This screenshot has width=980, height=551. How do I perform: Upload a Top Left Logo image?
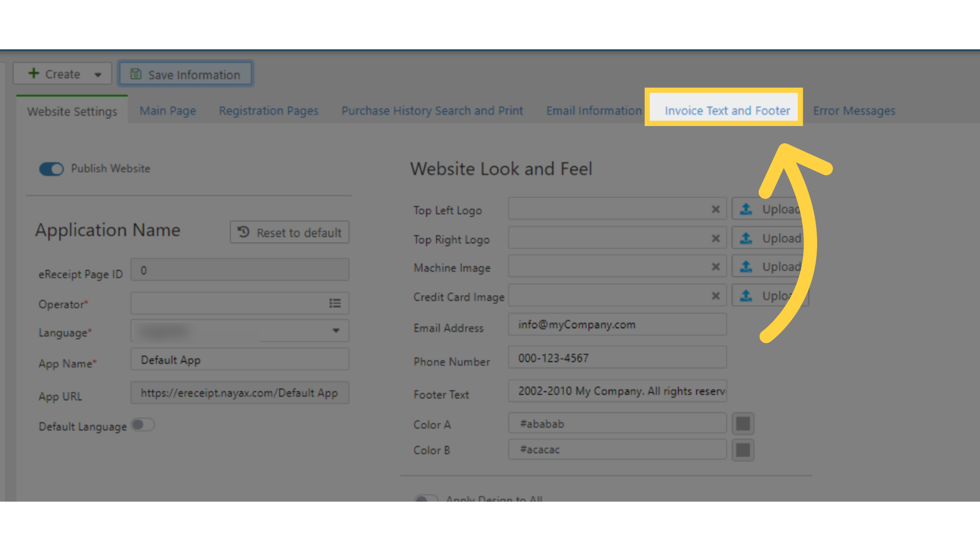(x=770, y=209)
